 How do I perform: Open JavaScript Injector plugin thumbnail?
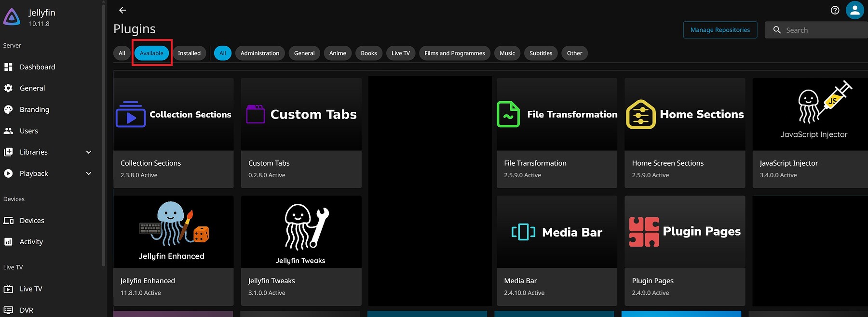(810, 114)
